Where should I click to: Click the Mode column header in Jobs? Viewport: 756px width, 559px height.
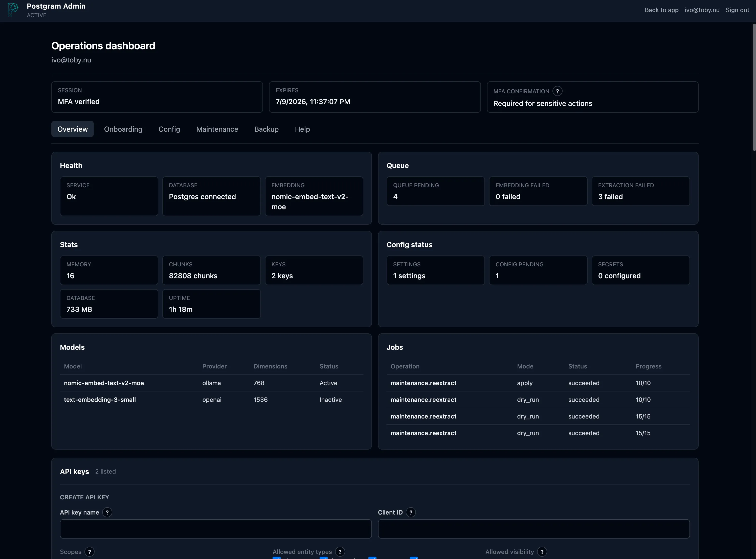coord(525,366)
